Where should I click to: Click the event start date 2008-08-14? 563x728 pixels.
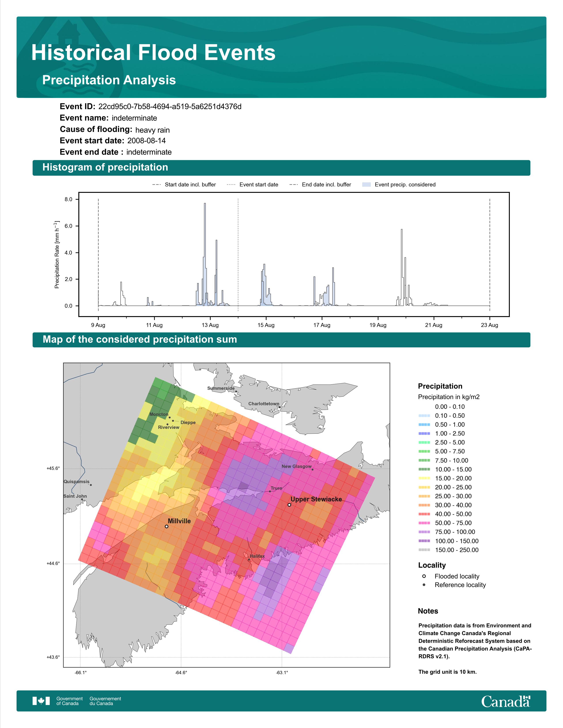pyautogui.click(x=146, y=141)
